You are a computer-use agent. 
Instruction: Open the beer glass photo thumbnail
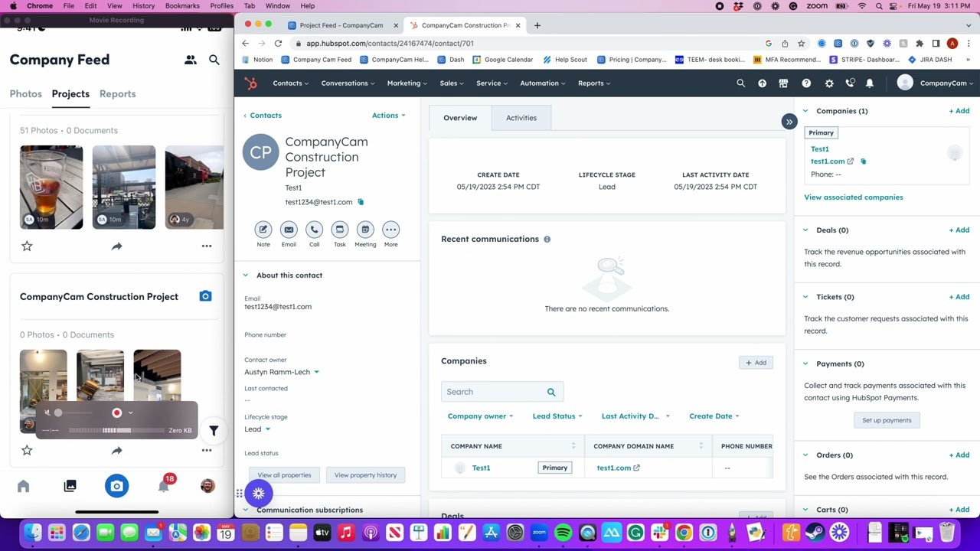click(51, 187)
